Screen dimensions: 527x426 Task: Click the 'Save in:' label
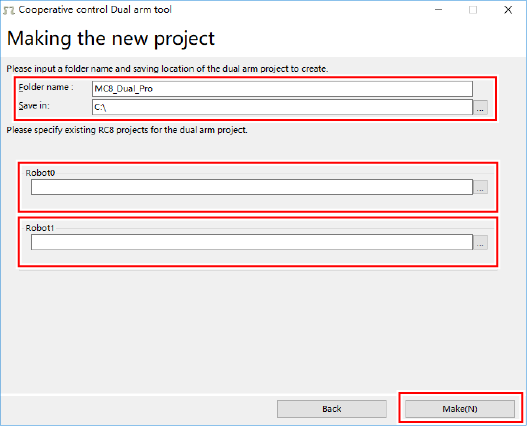34,106
